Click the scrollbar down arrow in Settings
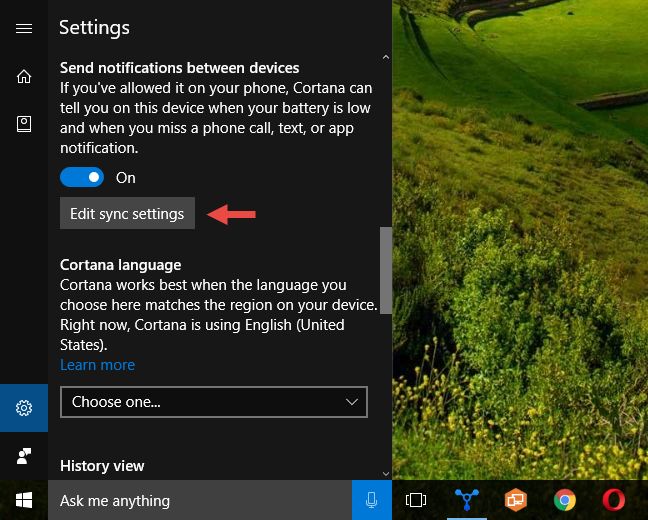This screenshot has width=648, height=520. [386, 474]
